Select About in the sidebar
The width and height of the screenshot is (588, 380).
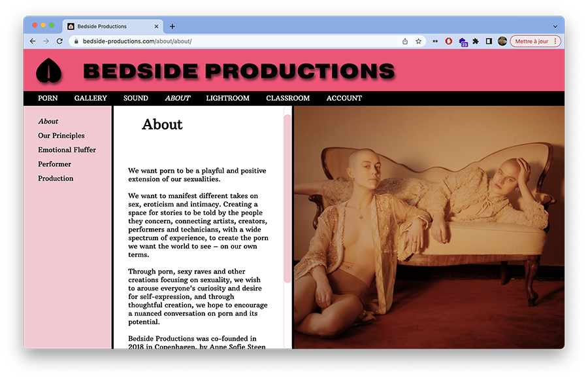point(48,121)
